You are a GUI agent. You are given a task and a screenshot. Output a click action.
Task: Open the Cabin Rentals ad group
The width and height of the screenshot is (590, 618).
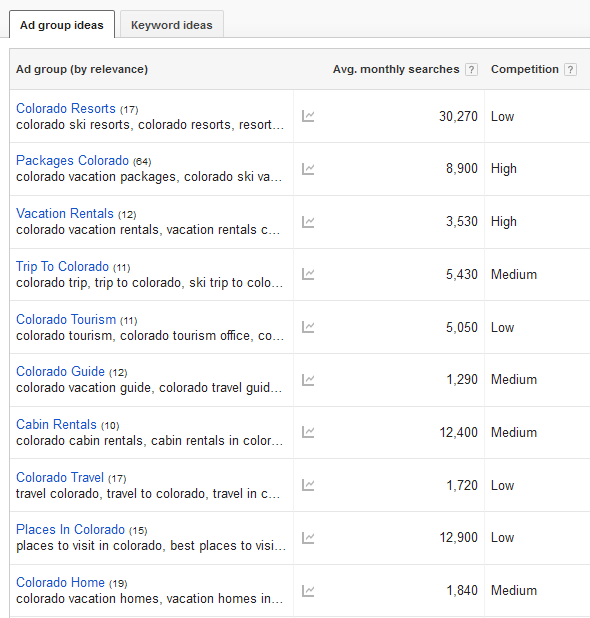(56, 424)
